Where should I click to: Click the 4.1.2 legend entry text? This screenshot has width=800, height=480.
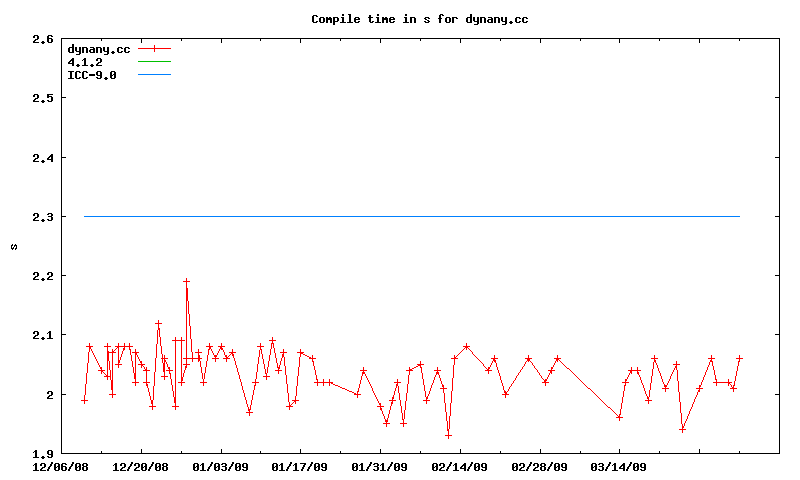pos(84,62)
